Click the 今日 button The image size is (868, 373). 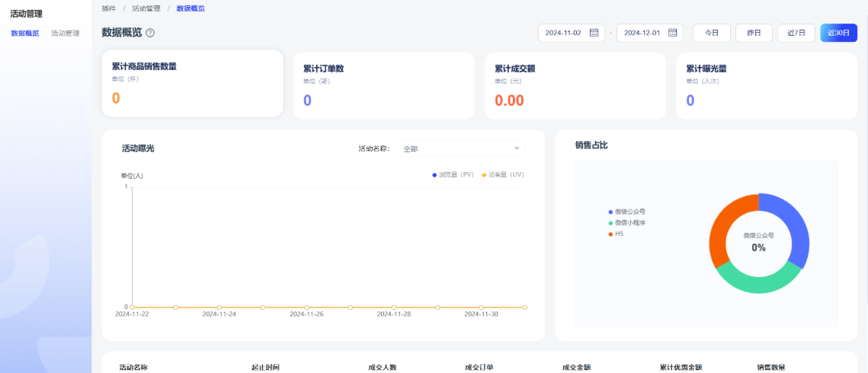tap(711, 33)
